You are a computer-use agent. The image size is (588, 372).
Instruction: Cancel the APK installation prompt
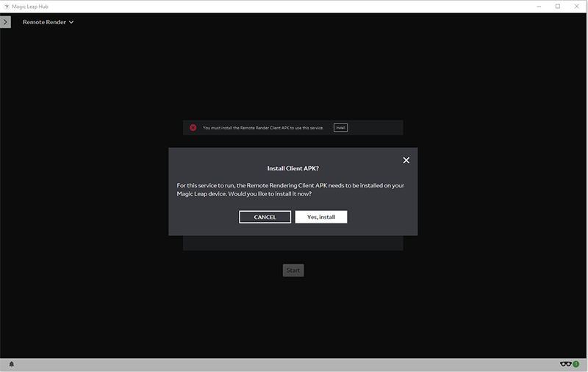265,217
